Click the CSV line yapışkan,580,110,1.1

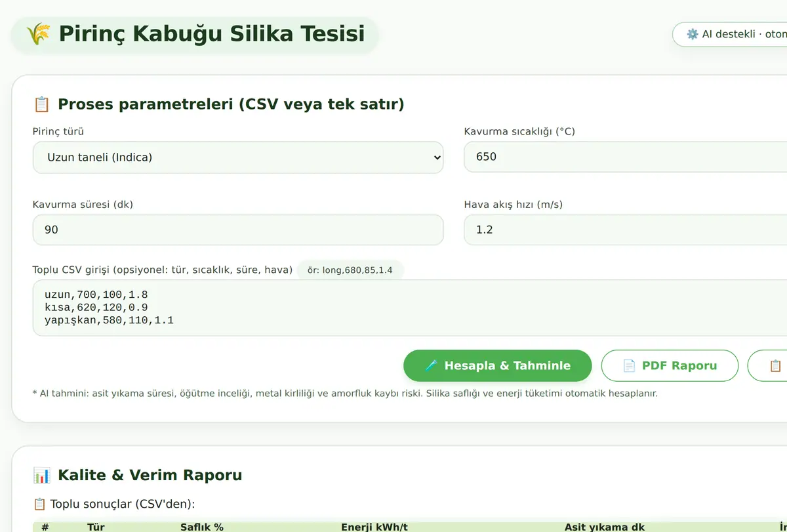[109, 320]
